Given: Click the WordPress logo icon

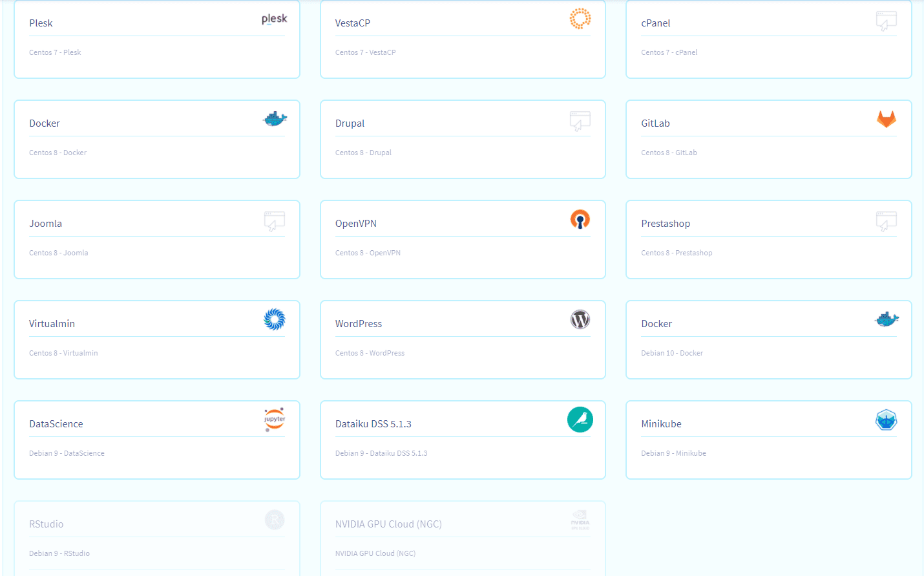Looking at the screenshot, I should [x=580, y=319].
